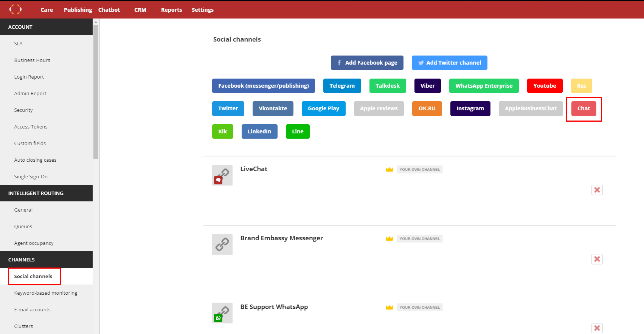Remove Brand Embassy Messenger channel with X
The height and width of the screenshot is (334, 644).
(597, 259)
